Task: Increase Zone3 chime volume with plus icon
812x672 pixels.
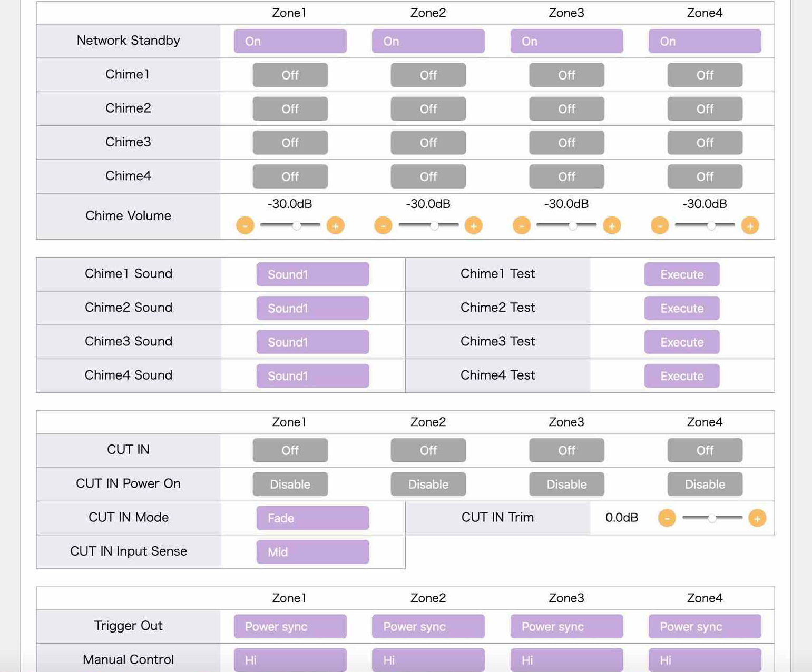Action: click(x=612, y=225)
